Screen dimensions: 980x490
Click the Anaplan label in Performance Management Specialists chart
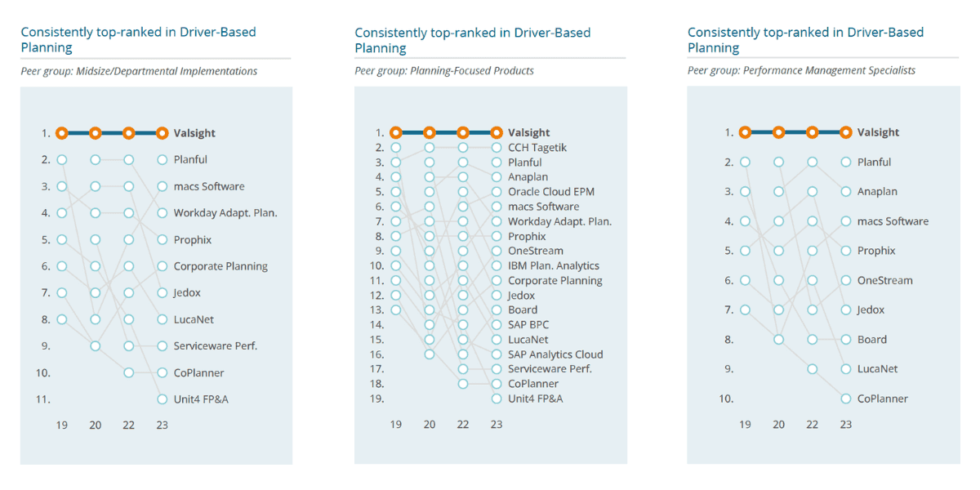coord(877,192)
